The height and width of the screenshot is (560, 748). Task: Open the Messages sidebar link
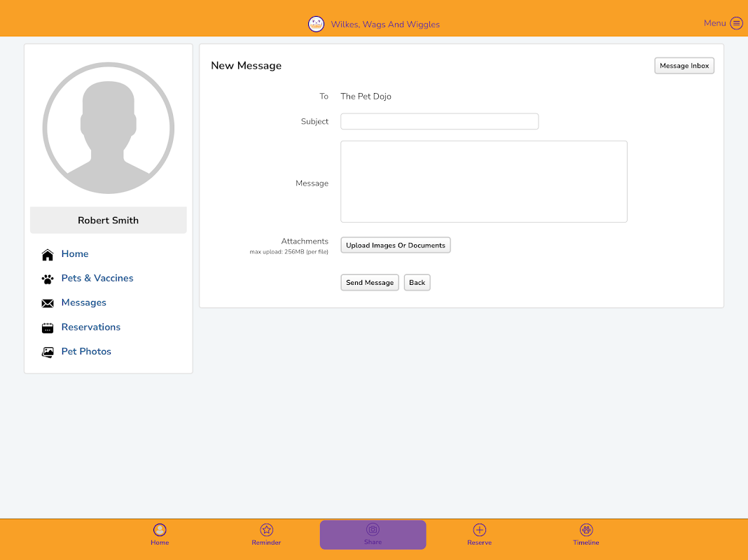click(84, 302)
